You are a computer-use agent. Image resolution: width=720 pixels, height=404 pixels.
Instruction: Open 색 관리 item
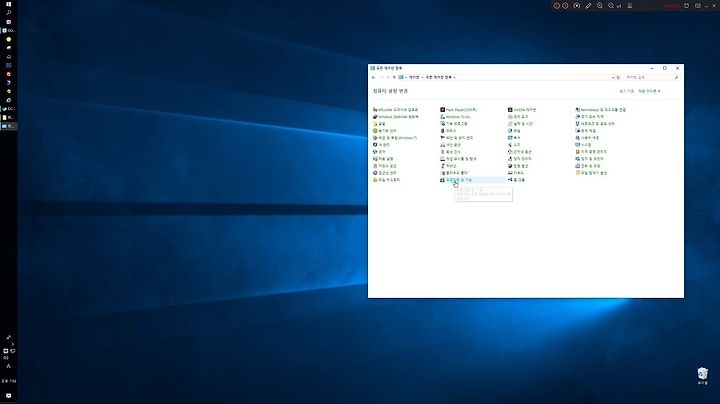tap(381, 145)
